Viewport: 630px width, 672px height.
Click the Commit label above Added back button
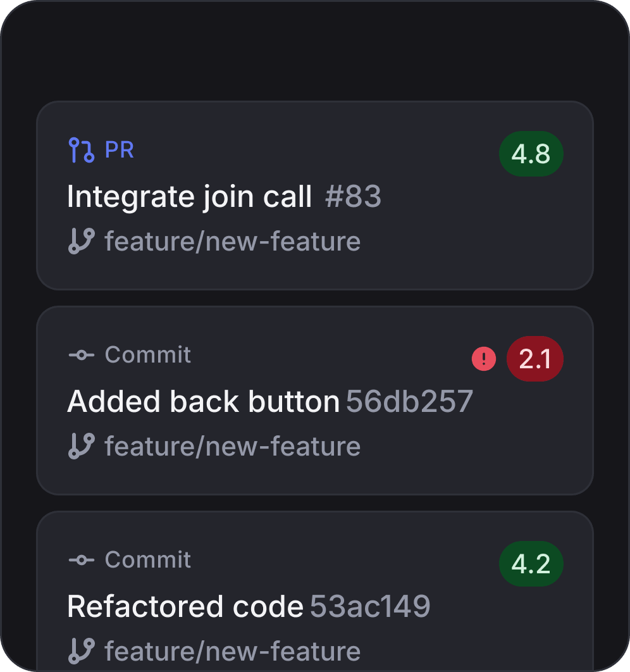148,355
